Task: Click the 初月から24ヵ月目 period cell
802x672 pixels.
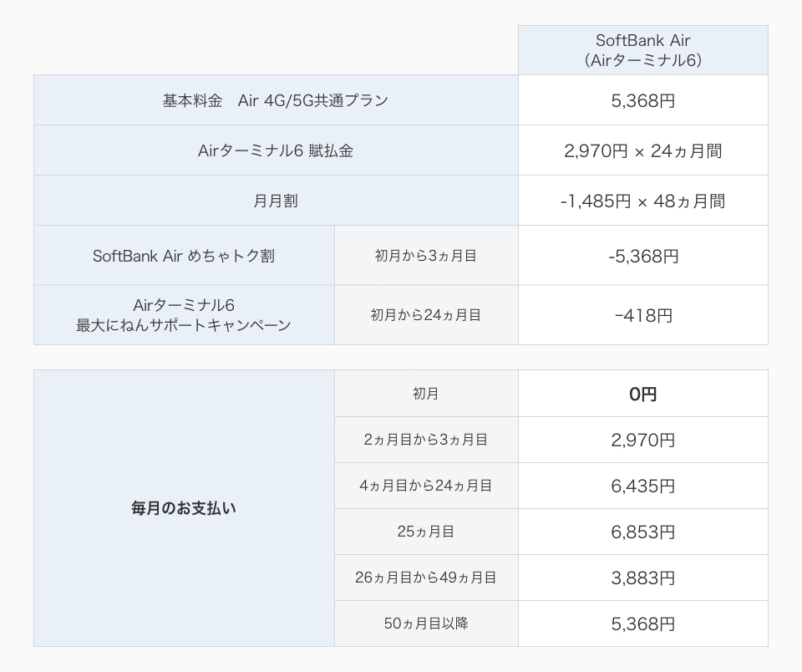Action: coord(426,315)
